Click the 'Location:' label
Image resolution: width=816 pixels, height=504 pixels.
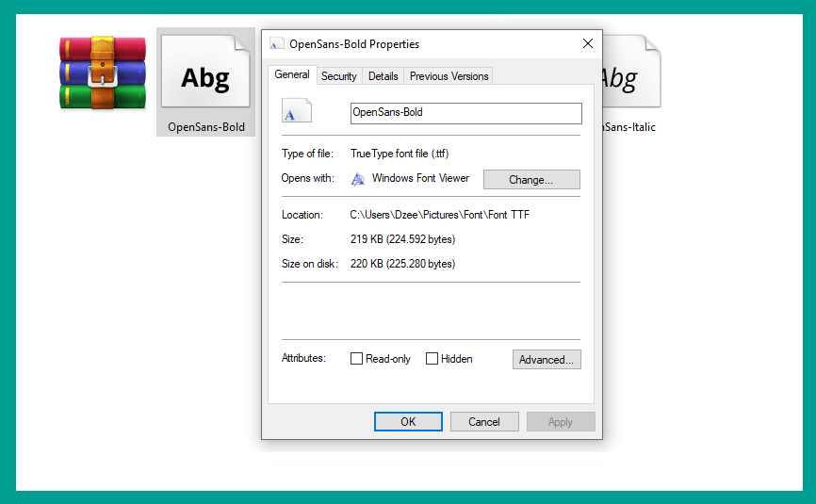point(302,215)
